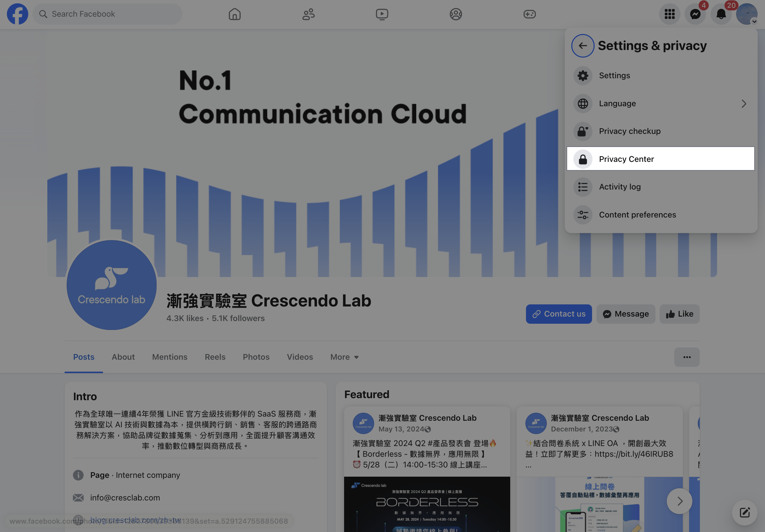Expand the More tab dropdown

344,357
